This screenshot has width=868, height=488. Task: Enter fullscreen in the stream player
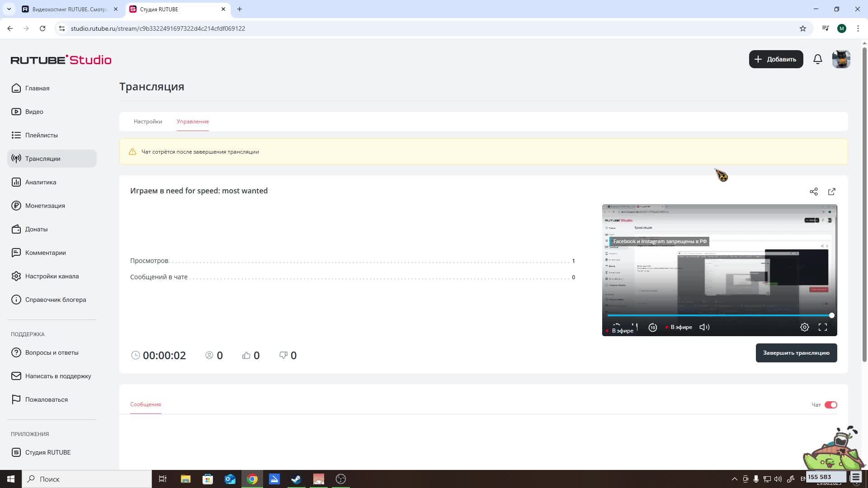click(823, 327)
